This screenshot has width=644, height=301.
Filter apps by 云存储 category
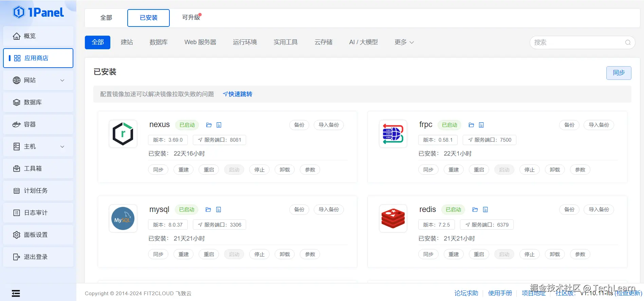pyautogui.click(x=323, y=42)
